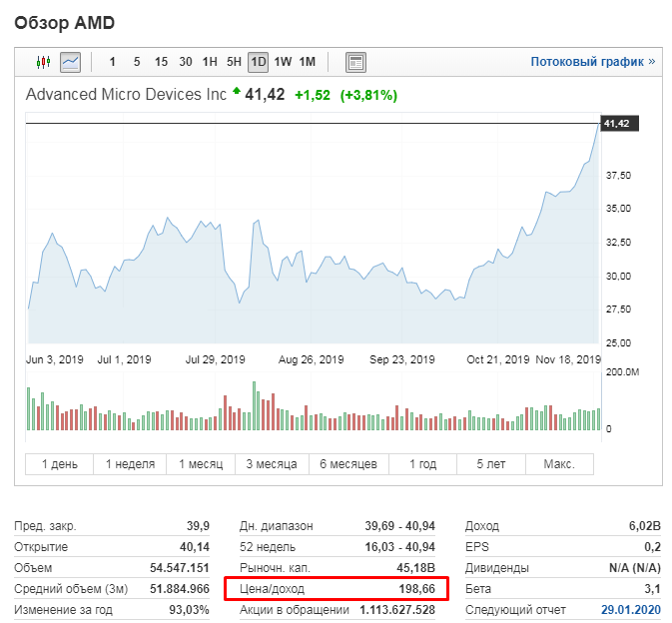Click the Advanced Micro Devices Inc title
The image size is (672, 623).
click(x=126, y=94)
